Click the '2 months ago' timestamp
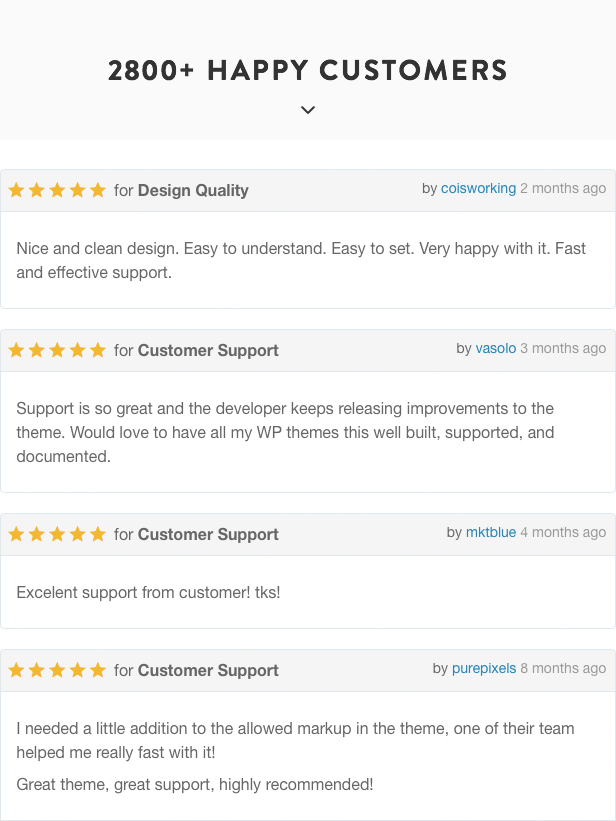 [563, 188]
